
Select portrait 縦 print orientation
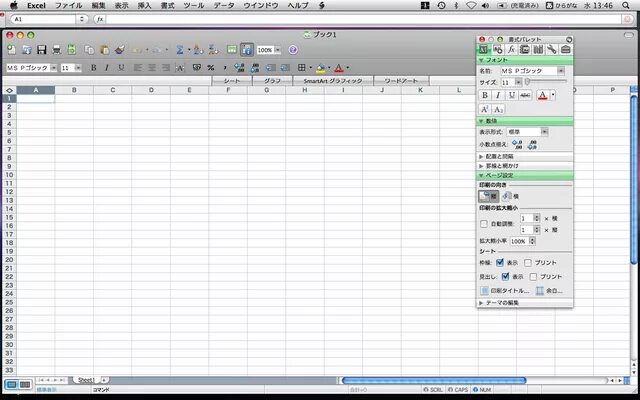point(489,196)
